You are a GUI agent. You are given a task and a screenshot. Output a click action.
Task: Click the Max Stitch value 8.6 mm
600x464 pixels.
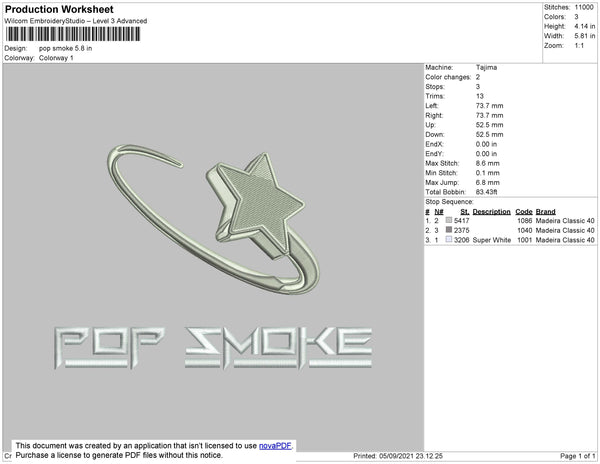tap(488, 163)
